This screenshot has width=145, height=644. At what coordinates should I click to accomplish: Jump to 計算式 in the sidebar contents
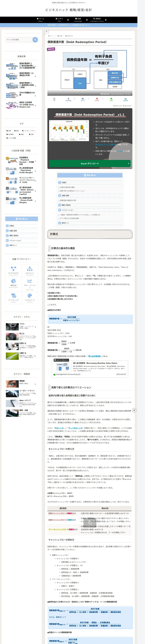click(22, 226)
